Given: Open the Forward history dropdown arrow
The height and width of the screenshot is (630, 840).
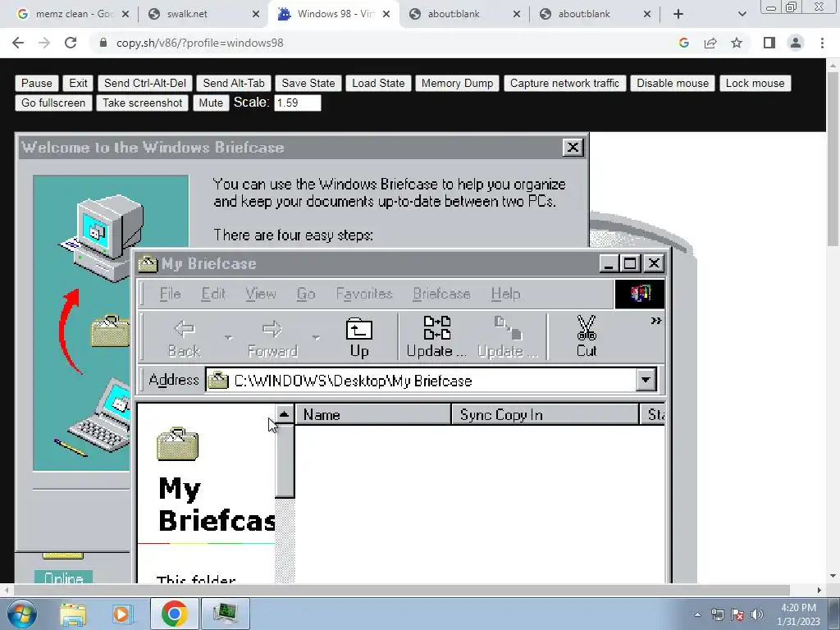Looking at the screenshot, I should [x=316, y=337].
